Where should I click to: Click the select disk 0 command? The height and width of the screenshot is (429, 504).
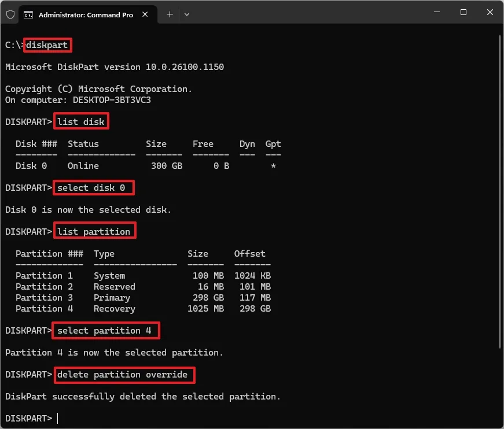93,187
